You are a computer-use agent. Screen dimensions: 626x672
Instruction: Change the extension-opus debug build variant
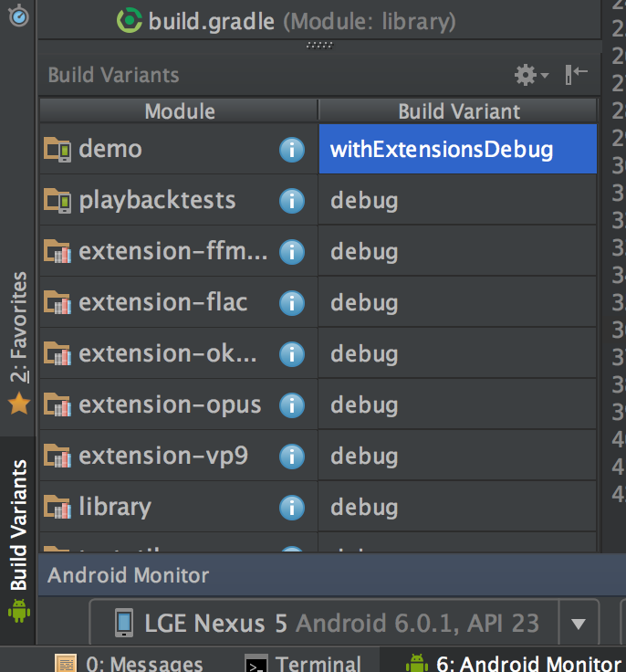457,404
